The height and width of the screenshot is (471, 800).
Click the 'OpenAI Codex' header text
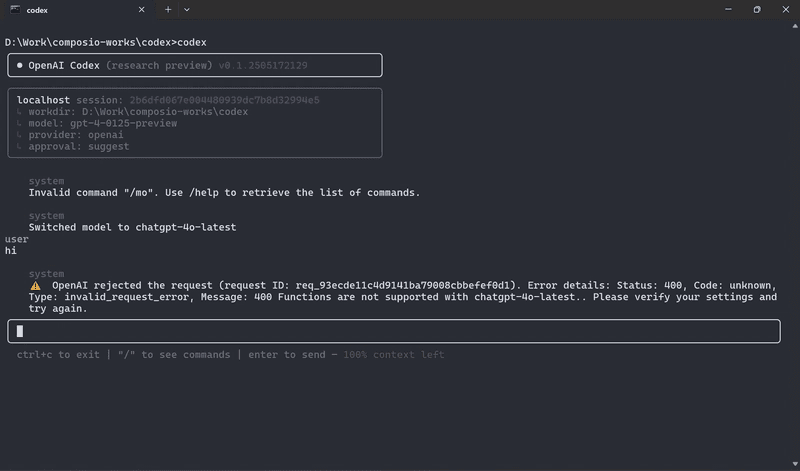[64, 65]
